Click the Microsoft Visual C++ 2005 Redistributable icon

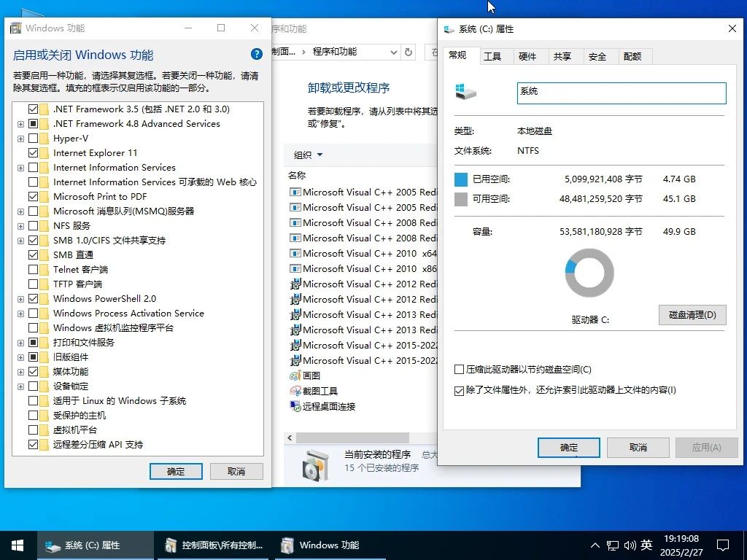[295, 191]
